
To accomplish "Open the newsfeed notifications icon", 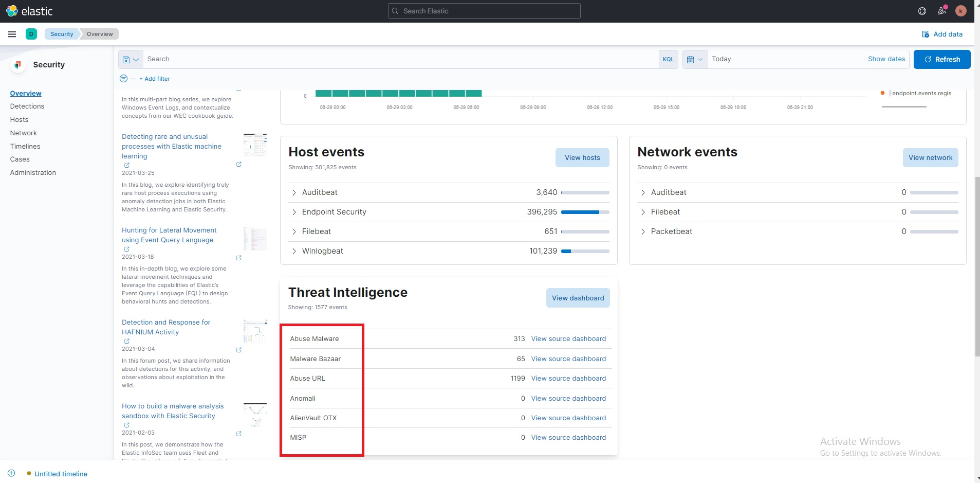I will (x=941, y=11).
